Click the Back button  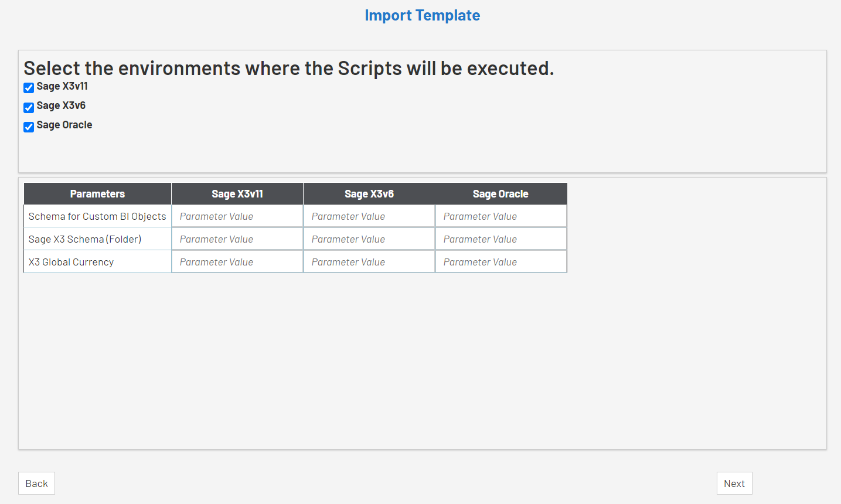[36, 483]
